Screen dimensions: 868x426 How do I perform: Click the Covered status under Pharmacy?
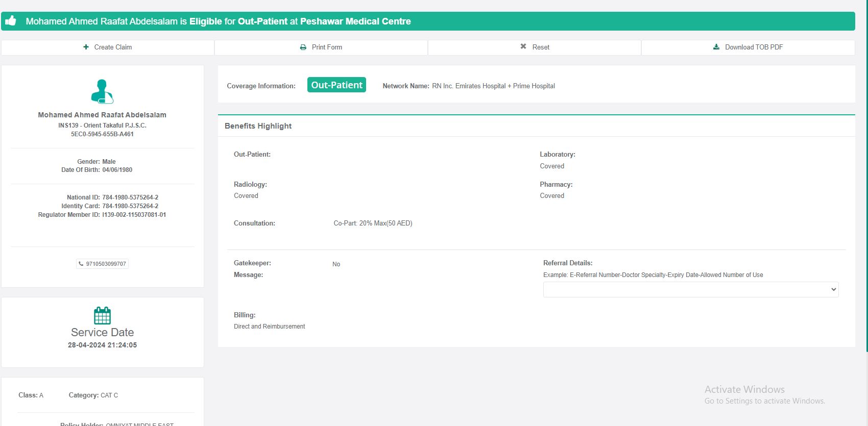(552, 196)
